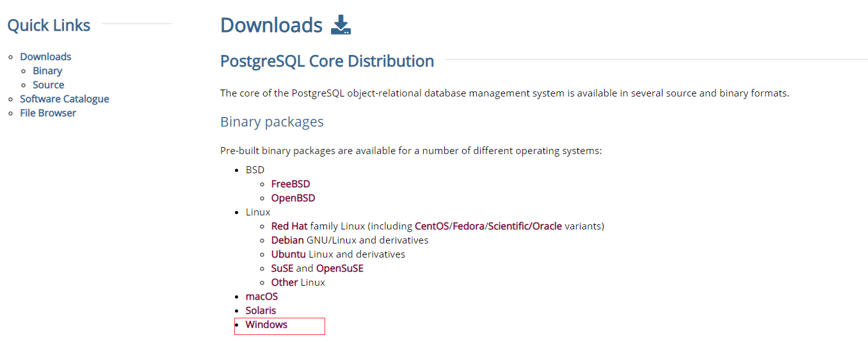Click the PostgreSQL Core Distribution heading
Screen dimensions: 868x342
click(327, 61)
